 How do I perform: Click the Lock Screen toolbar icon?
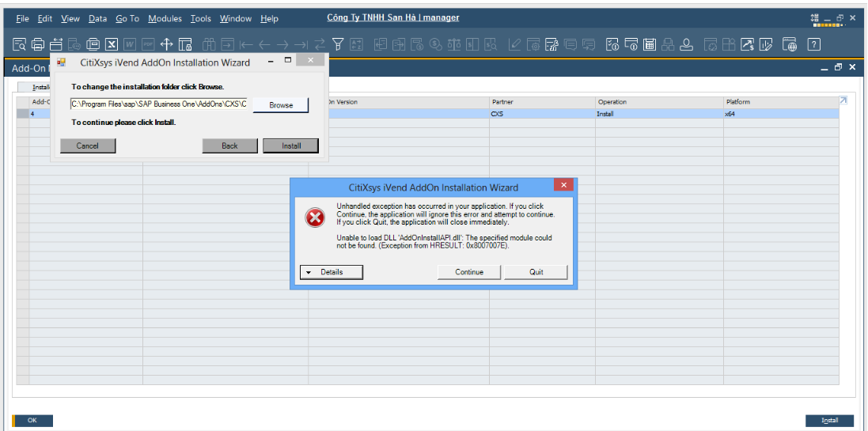(x=185, y=44)
